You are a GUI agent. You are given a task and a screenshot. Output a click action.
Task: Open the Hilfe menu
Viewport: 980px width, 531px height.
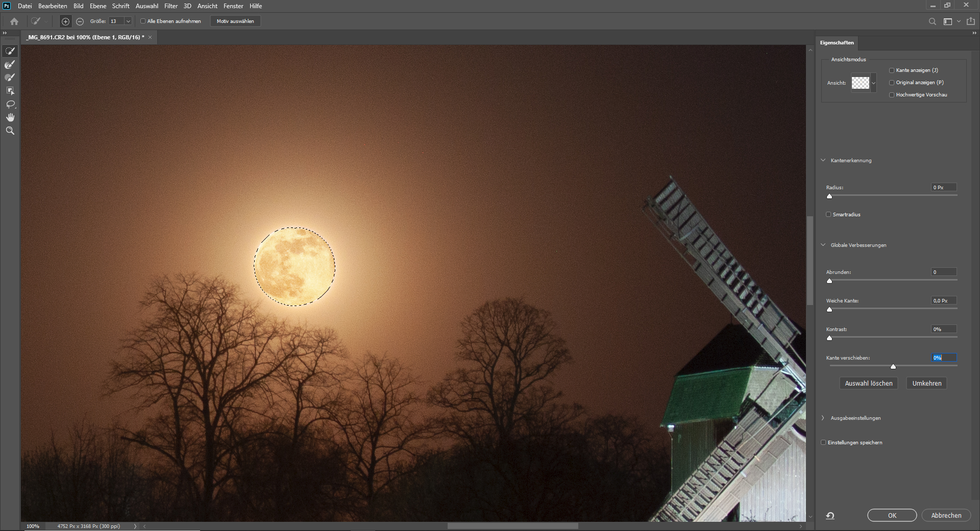(256, 6)
